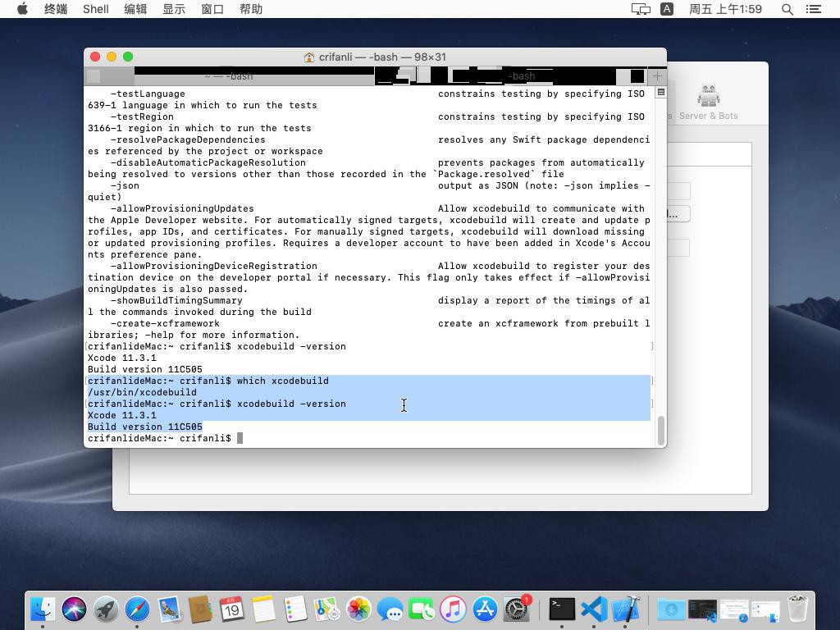Screen dimensions: 840x630
Task: Open the Shell menu
Action: point(96,9)
